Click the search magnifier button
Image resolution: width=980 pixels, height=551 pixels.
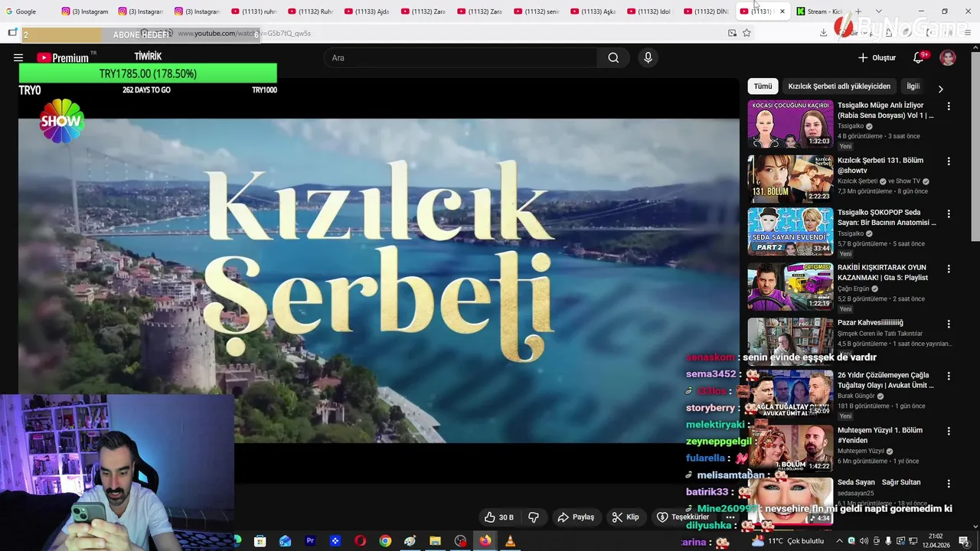613,57
